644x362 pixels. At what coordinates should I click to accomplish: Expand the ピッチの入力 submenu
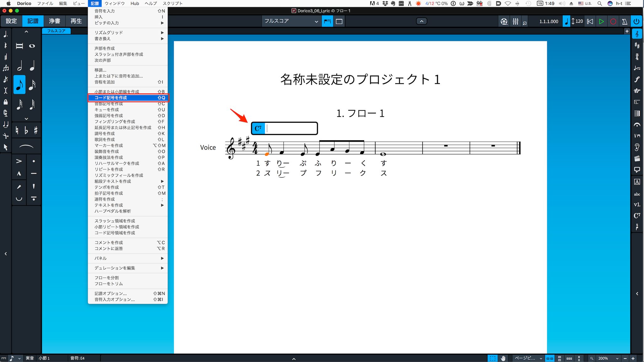[128, 23]
